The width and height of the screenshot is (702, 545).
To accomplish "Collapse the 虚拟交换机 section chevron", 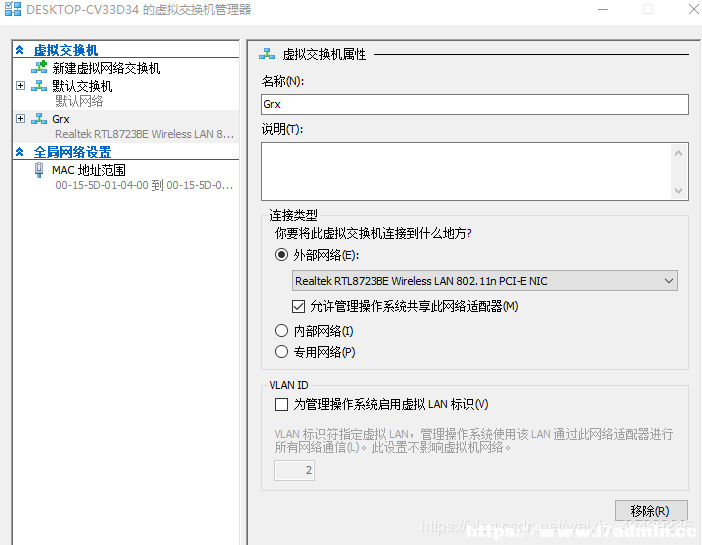I will pyautogui.click(x=20, y=50).
